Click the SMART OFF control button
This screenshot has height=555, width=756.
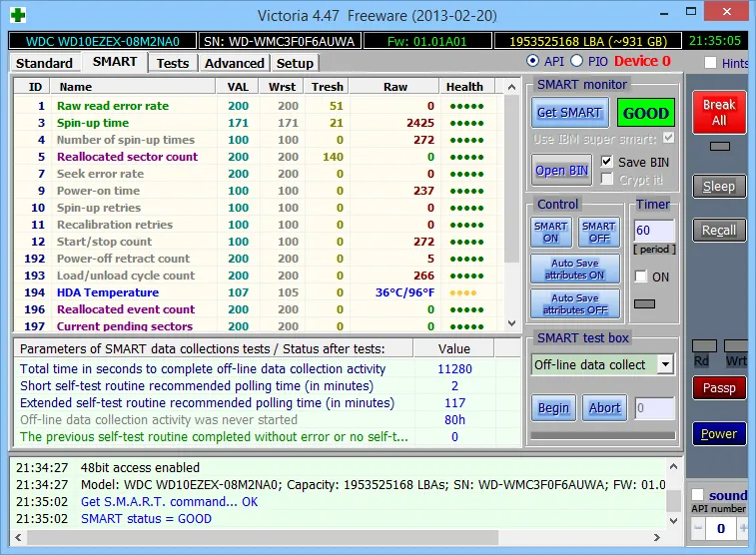599,233
